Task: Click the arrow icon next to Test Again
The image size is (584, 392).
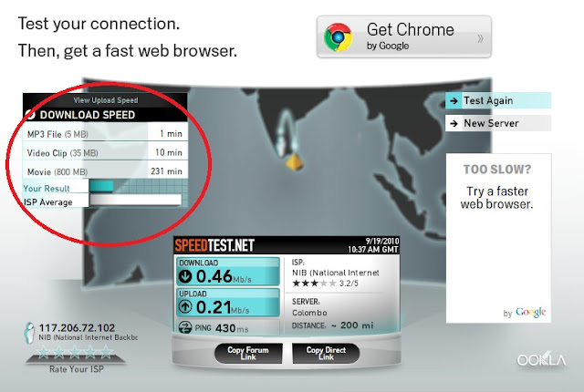Action: 454,100
